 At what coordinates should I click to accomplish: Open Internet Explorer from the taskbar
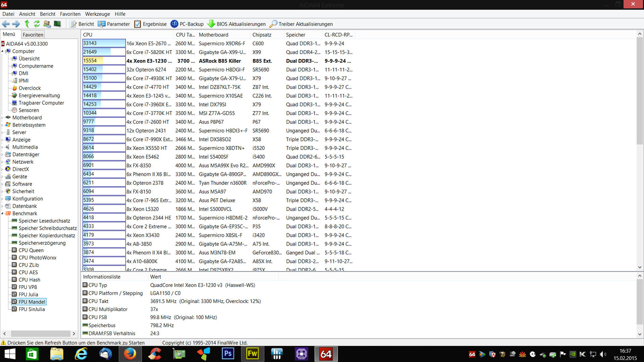(81, 354)
